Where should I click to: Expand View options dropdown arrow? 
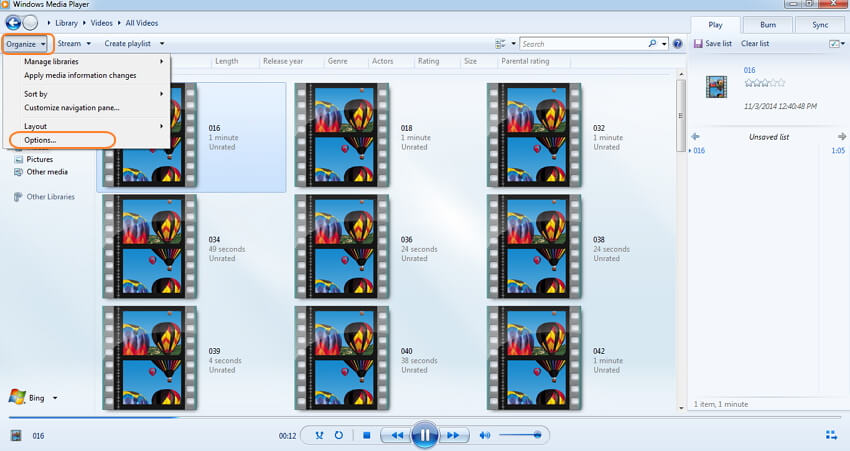(x=513, y=43)
